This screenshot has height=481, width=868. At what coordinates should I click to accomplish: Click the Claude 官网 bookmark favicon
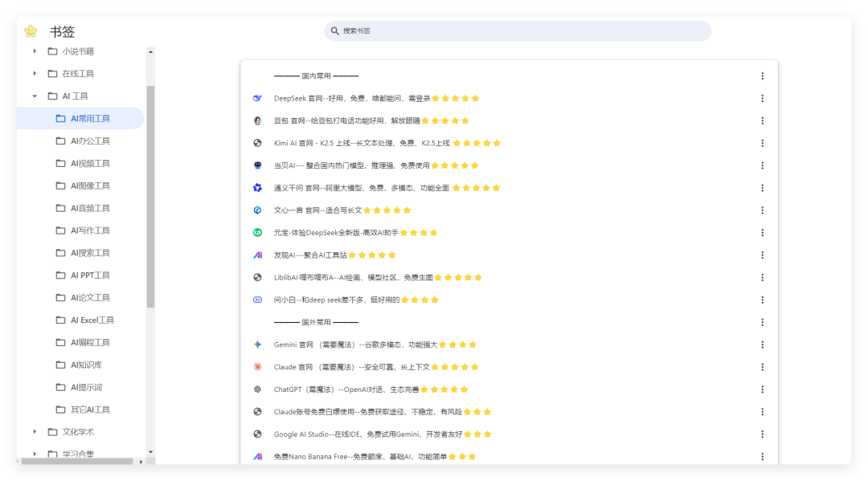[x=257, y=367]
